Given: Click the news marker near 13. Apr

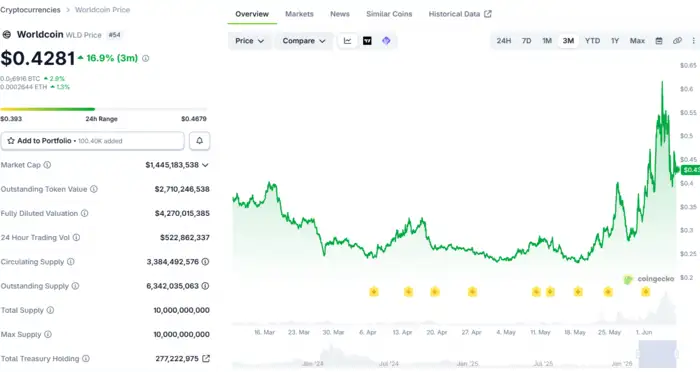Looking at the screenshot, I should (x=408, y=292).
